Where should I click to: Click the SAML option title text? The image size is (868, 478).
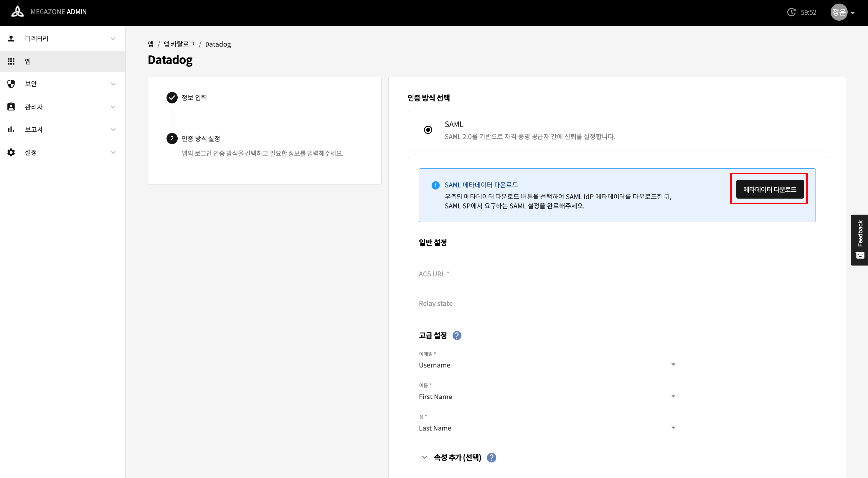pyautogui.click(x=454, y=125)
